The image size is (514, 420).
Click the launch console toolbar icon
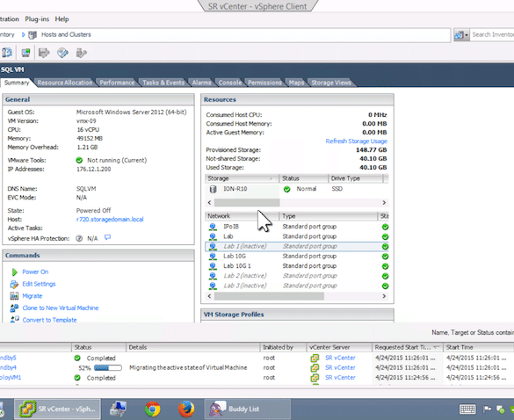click(x=25, y=53)
